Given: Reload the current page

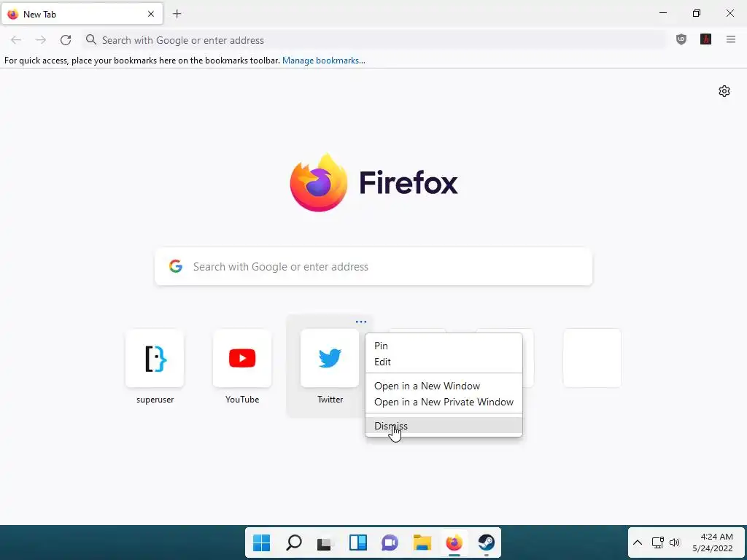Looking at the screenshot, I should (66, 40).
